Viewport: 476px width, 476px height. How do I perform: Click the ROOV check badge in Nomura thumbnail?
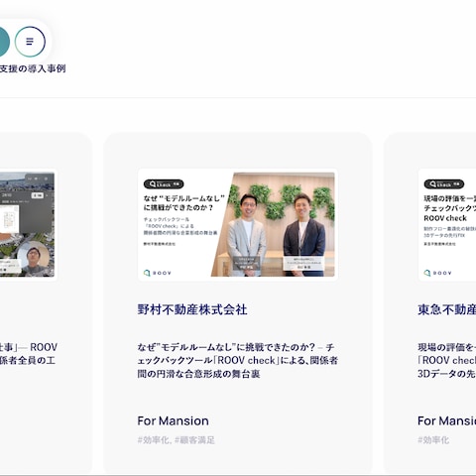tap(164, 184)
